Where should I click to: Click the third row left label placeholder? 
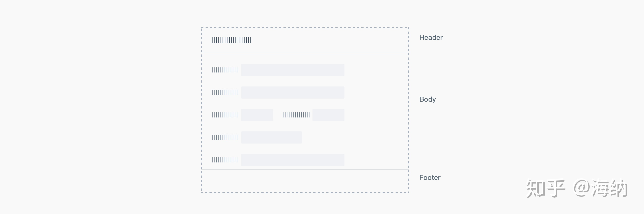(225, 115)
